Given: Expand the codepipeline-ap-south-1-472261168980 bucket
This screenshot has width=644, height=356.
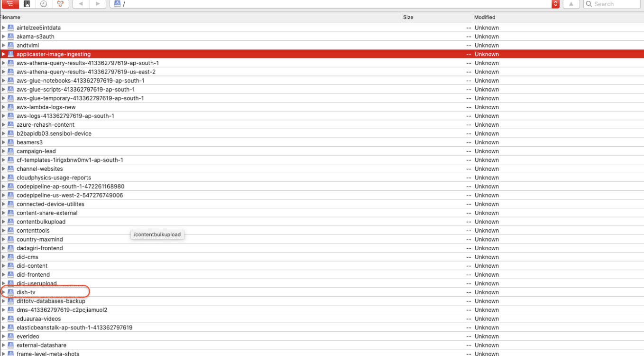Looking at the screenshot, I should tap(3, 187).
